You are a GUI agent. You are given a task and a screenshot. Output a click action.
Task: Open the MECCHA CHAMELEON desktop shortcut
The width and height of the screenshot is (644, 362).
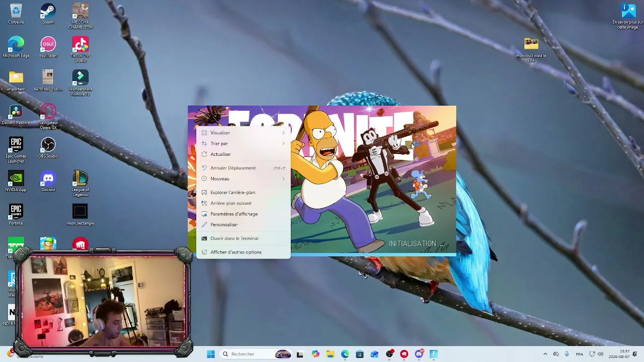click(80, 16)
